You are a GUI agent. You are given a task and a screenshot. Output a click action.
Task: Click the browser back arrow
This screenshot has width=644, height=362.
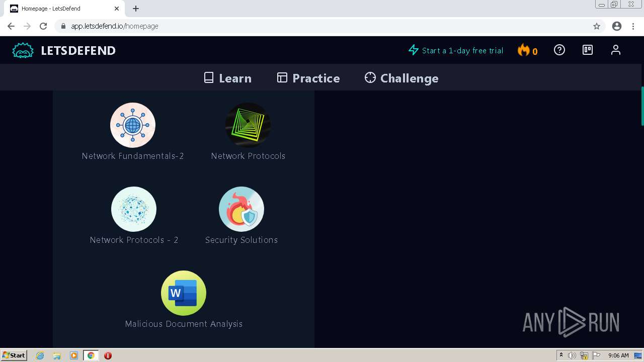[x=11, y=26]
